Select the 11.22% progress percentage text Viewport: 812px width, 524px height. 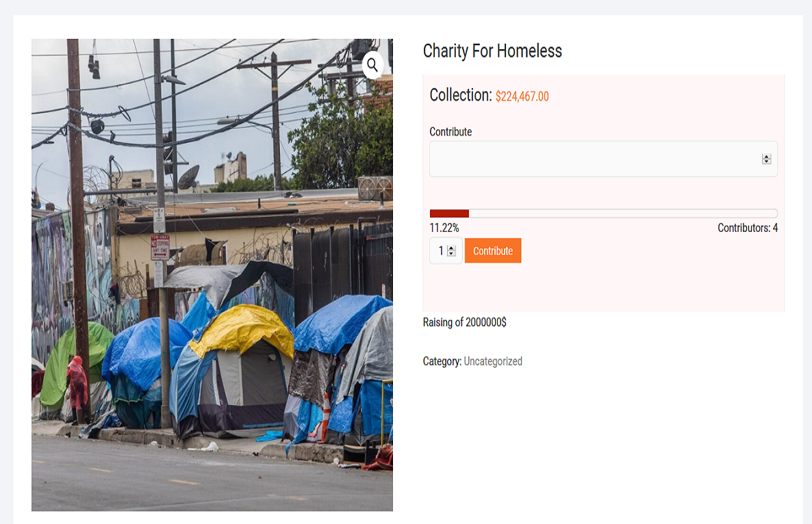[x=443, y=228]
